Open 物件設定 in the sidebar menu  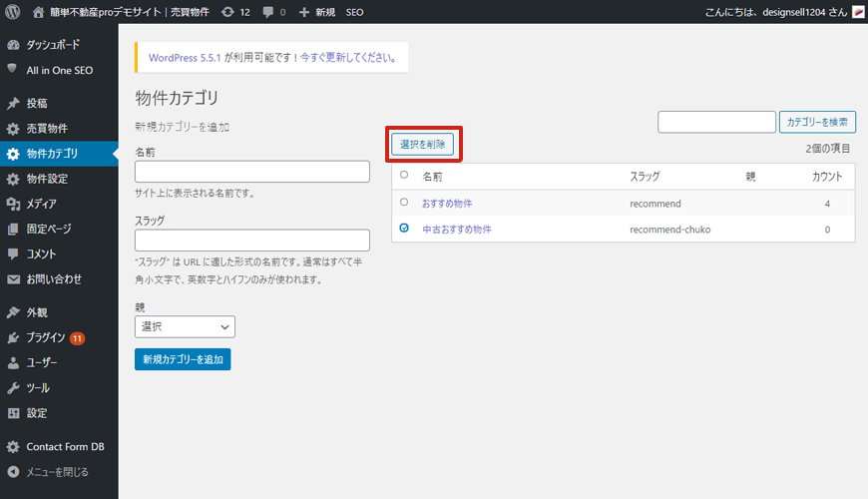(x=47, y=179)
